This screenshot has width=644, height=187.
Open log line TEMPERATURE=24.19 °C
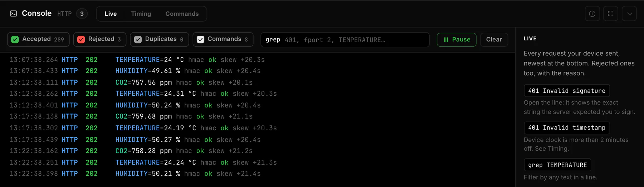click(x=258, y=128)
